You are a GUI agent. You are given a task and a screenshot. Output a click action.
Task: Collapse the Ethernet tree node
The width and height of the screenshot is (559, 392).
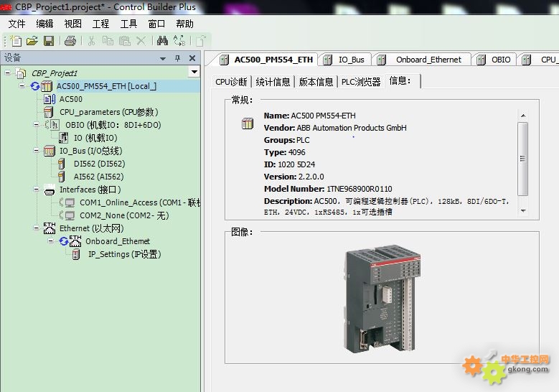36,228
